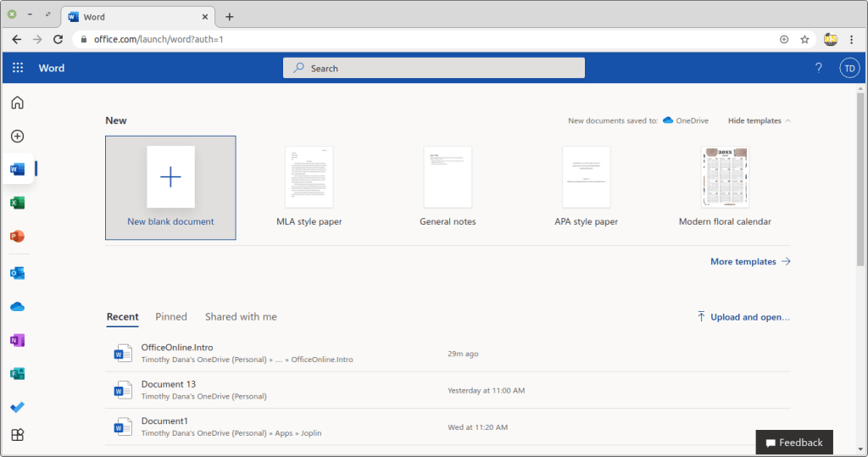The image size is (868, 457).
Task: Click the More templates link
Action: (749, 261)
